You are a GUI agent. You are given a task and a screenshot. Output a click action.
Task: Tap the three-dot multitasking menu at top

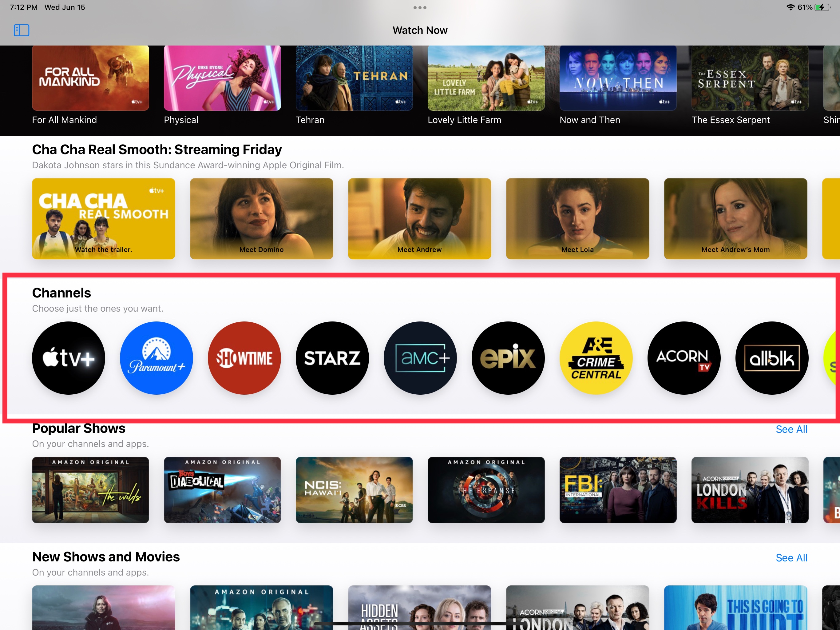[420, 8]
